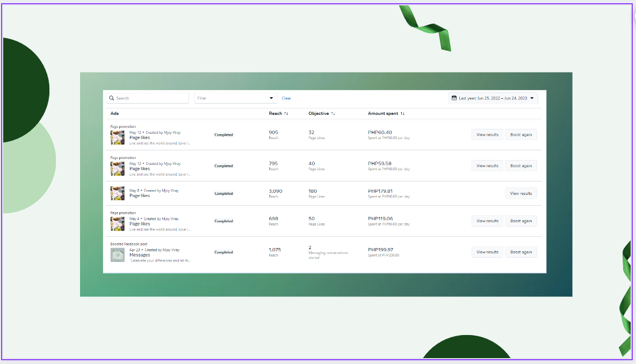Screen dimensions: 636x364
Task: Click the 180 Page Likes value
Action: coord(313,191)
